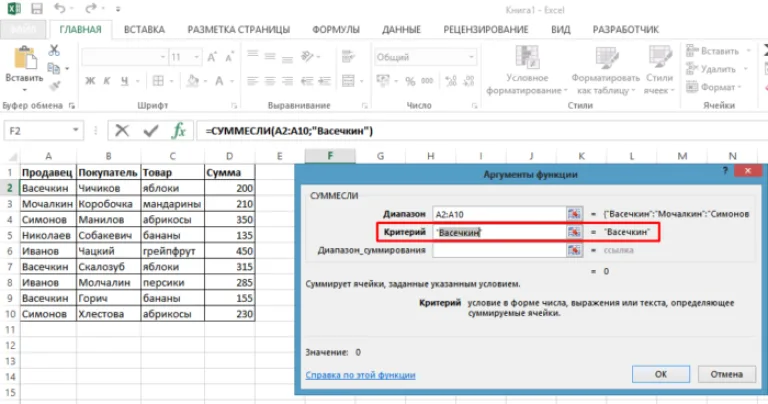Click the merge and center icon

[x=348, y=81]
